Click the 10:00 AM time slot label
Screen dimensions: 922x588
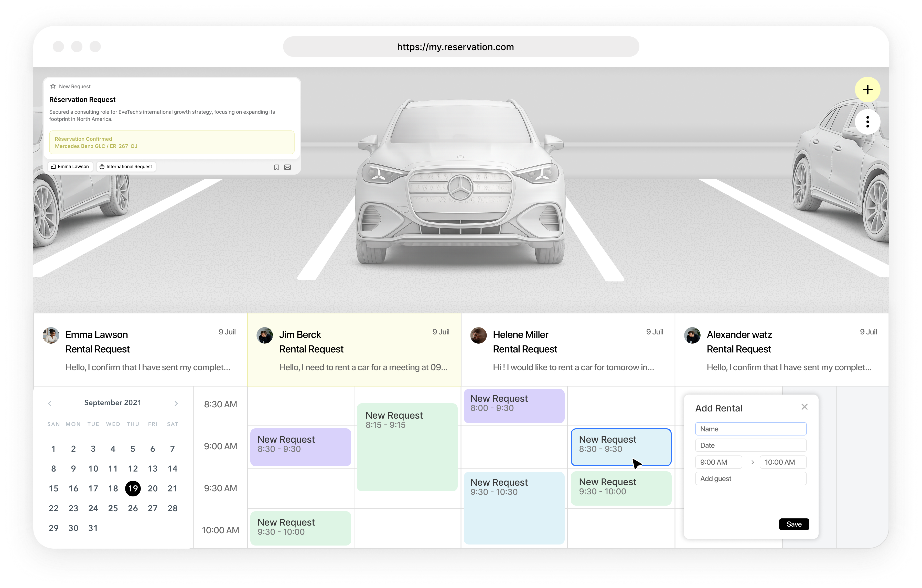coord(221,530)
